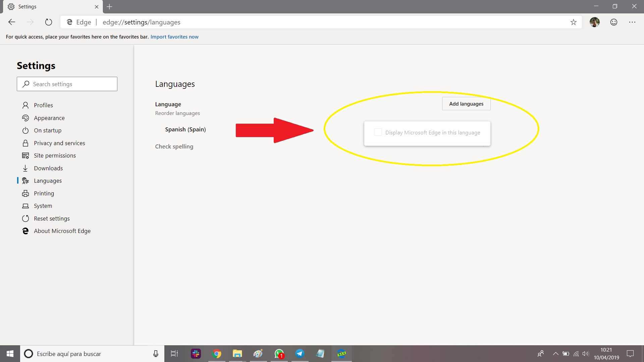
Task: Show hidden system tray icons
Action: (556, 354)
